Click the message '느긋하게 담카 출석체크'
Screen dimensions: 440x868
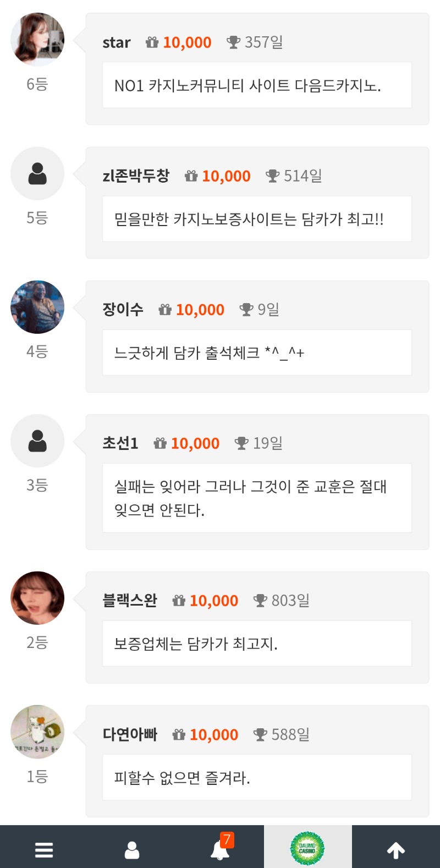209,353
